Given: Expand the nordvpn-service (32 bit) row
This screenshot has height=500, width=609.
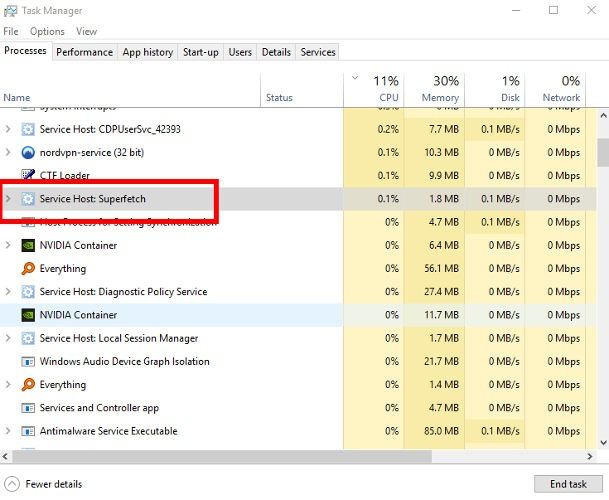Looking at the screenshot, I should click(8, 152).
